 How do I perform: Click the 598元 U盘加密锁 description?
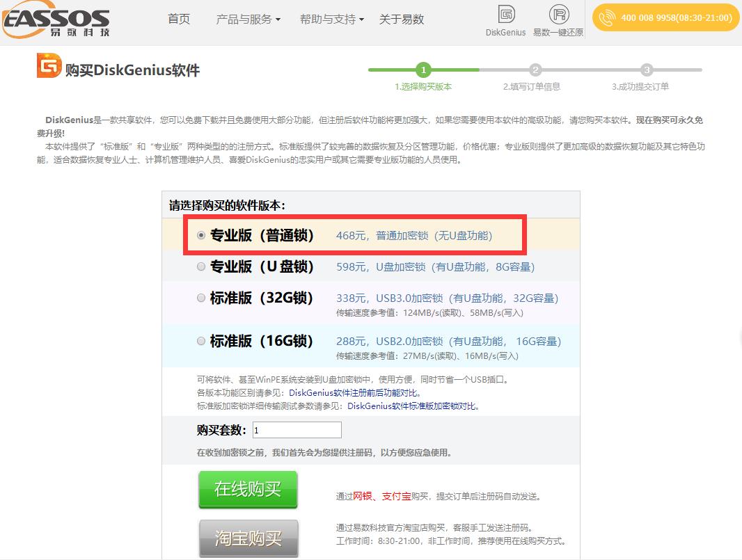click(x=435, y=266)
